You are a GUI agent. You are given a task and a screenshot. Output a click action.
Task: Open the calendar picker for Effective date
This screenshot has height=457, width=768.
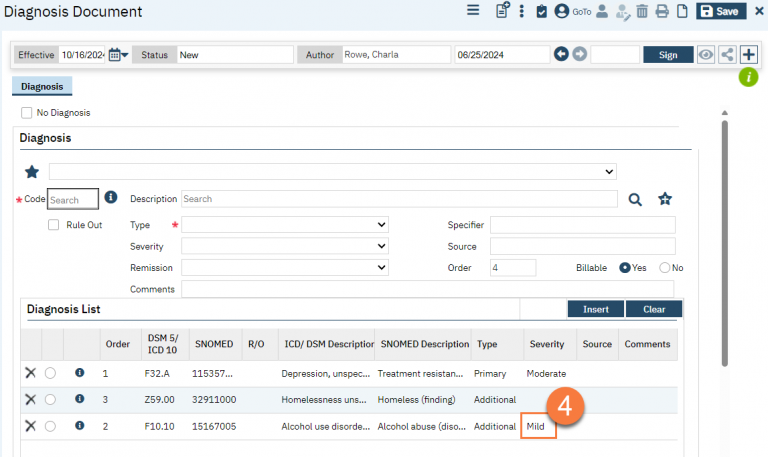pos(116,55)
